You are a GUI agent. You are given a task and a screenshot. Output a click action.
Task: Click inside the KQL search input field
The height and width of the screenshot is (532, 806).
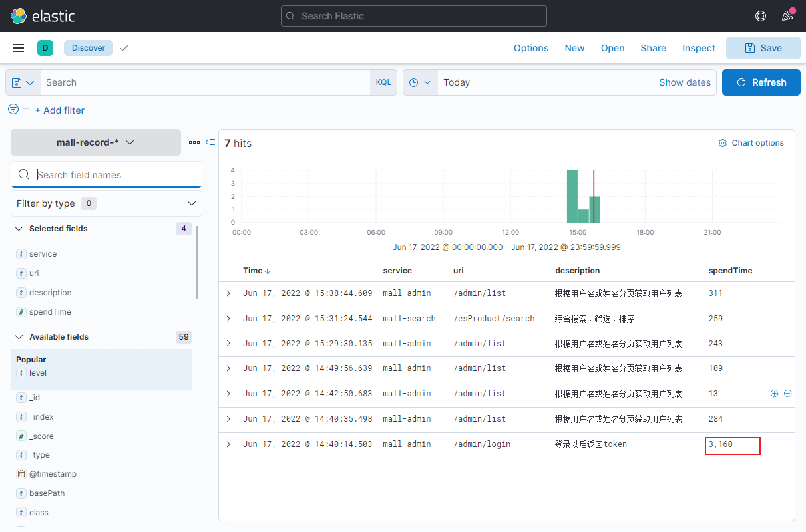click(200, 82)
